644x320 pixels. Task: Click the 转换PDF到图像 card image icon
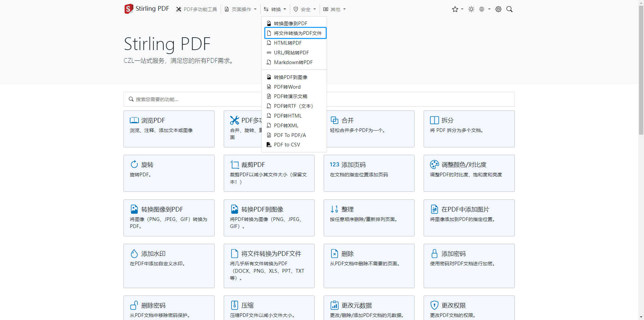click(x=234, y=209)
